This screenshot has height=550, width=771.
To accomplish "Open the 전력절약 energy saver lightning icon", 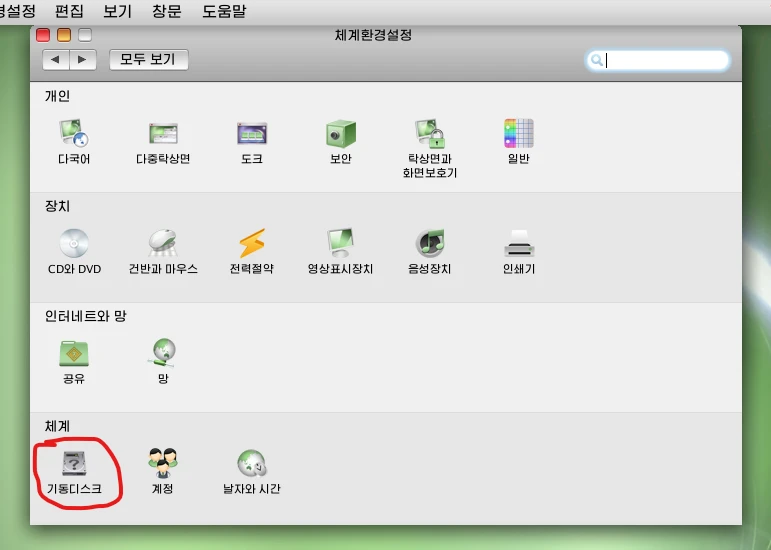I will (x=252, y=243).
